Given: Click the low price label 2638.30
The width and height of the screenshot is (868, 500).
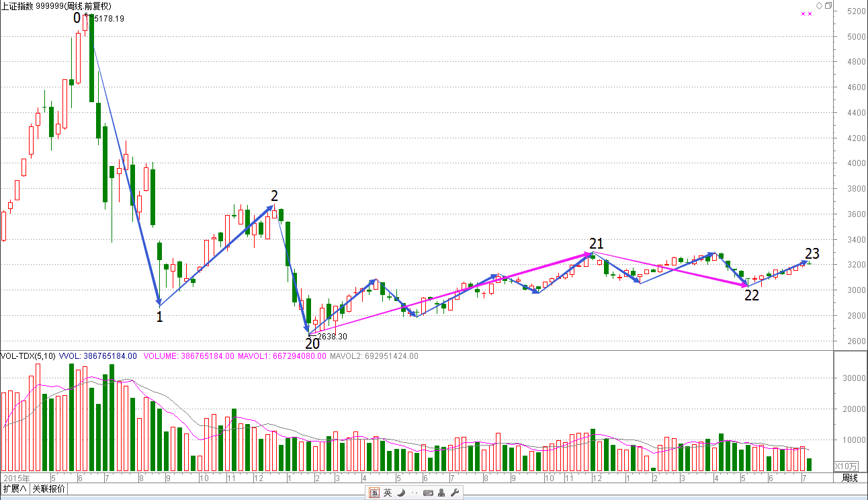Looking at the screenshot, I should tap(332, 336).
